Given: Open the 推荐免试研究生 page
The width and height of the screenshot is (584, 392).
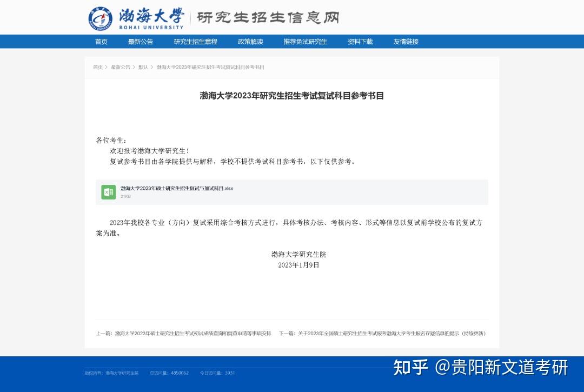Looking at the screenshot, I should click(305, 41).
